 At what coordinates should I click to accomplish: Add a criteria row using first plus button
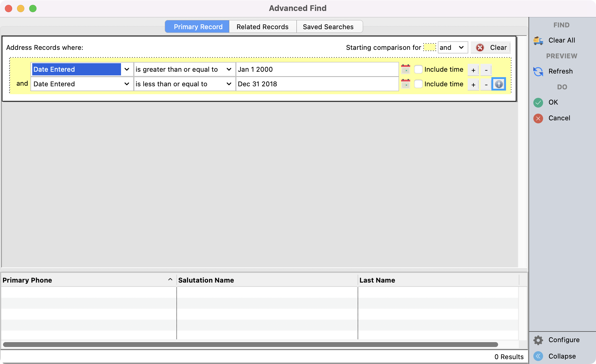(x=473, y=70)
